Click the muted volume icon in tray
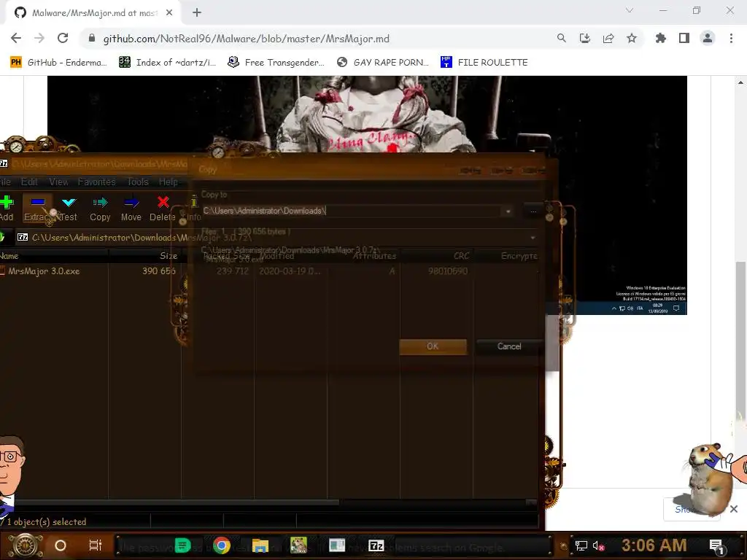This screenshot has height=560, width=747. pos(598,545)
